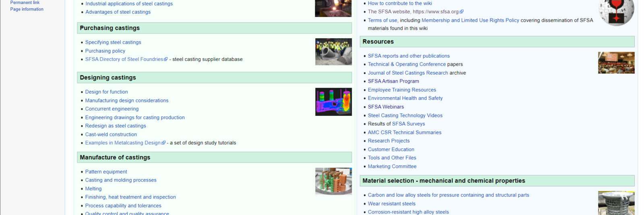Open Specifying steel castings link
The image size is (644, 215).
(x=113, y=42)
